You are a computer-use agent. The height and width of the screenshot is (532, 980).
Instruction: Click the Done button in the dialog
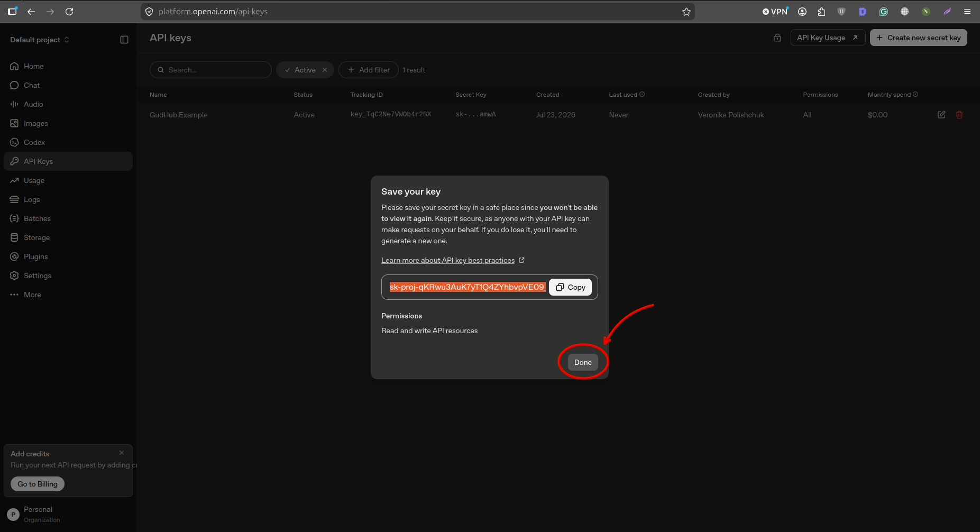[x=583, y=362]
